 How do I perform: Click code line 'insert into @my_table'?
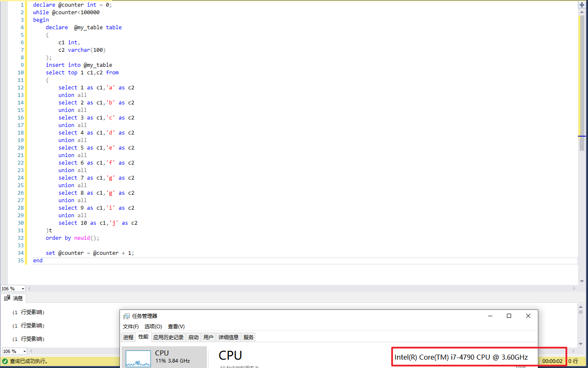[x=79, y=65]
